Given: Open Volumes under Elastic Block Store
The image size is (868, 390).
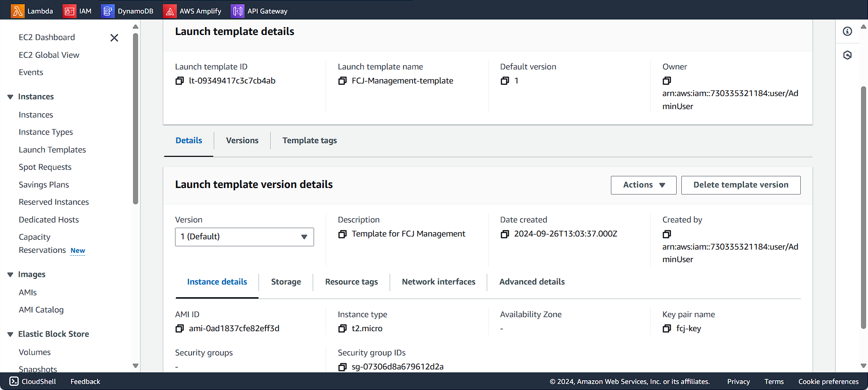Looking at the screenshot, I should point(35,352).
